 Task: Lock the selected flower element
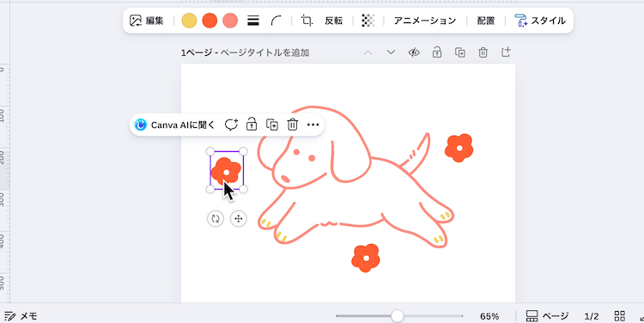pyautogui.click(x=252, y=124)
